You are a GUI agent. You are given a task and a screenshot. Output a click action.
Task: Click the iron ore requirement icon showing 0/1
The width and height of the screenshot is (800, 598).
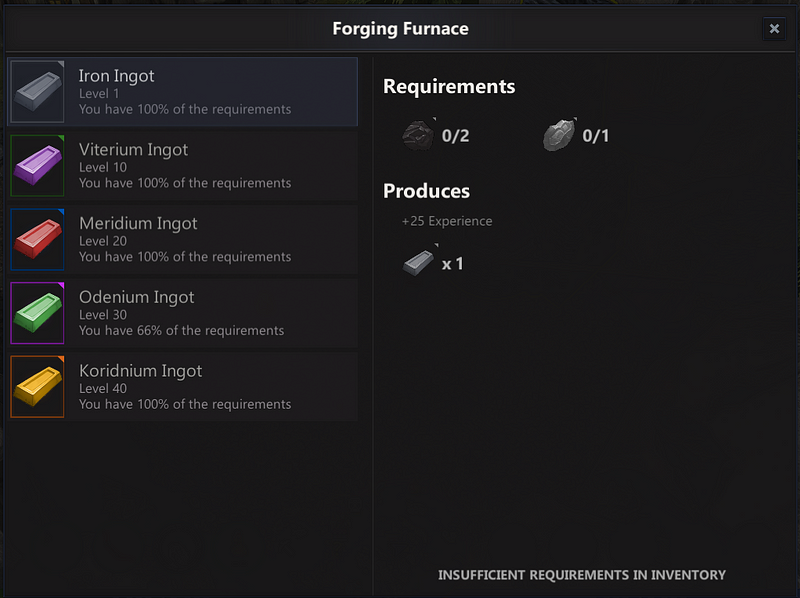coord(558,133)
